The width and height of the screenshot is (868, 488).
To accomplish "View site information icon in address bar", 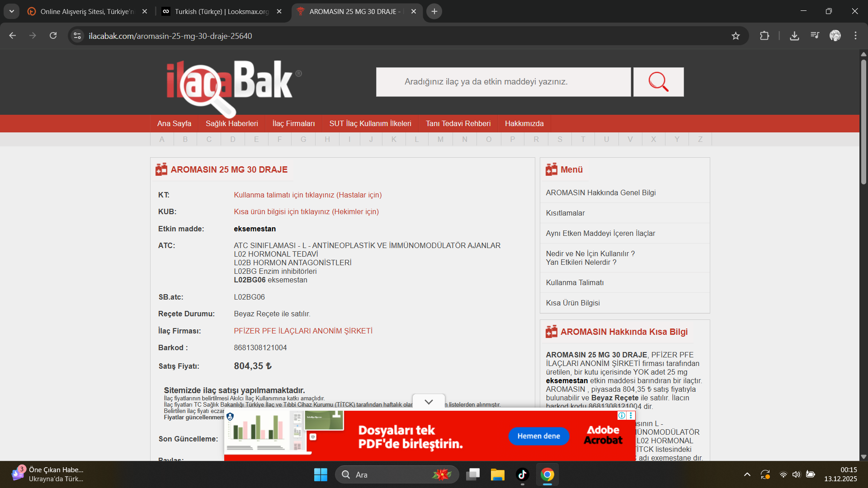I will pos(77,36).
